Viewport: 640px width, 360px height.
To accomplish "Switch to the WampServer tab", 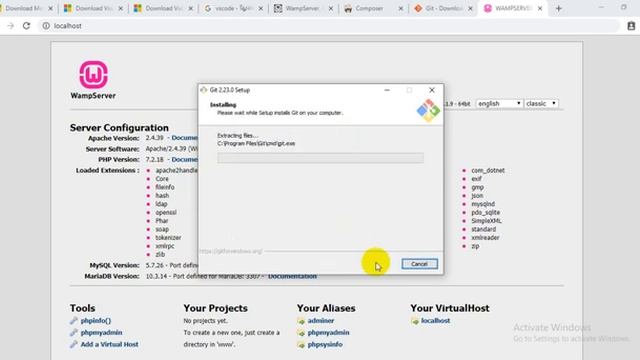I will 304,8.
